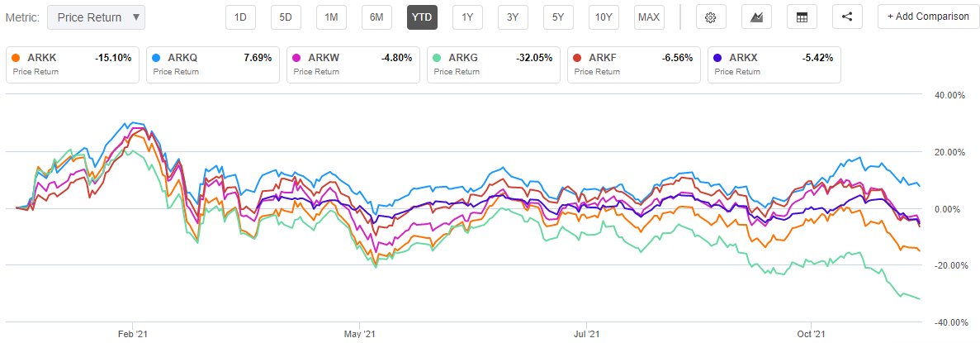The image size is (980, 343).
Task: Click the 0.00% y-axis label
Action: click(x=953, y=209)
